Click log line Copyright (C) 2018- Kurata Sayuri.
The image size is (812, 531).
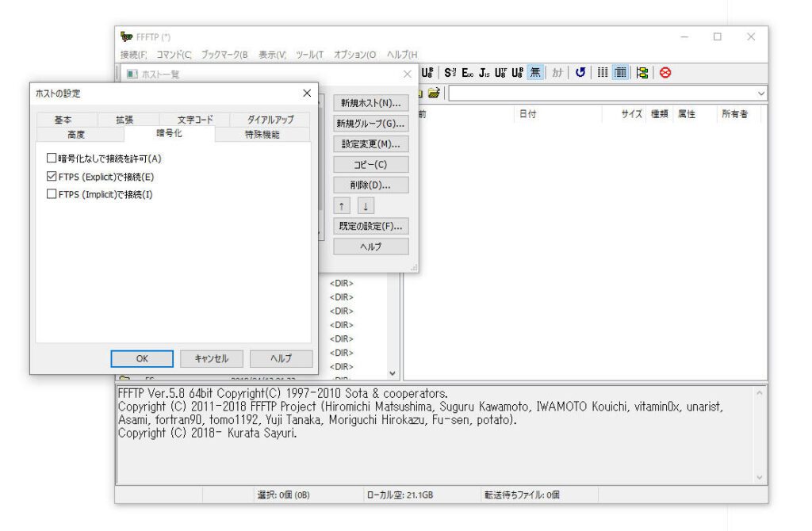(x=208, y=434)
